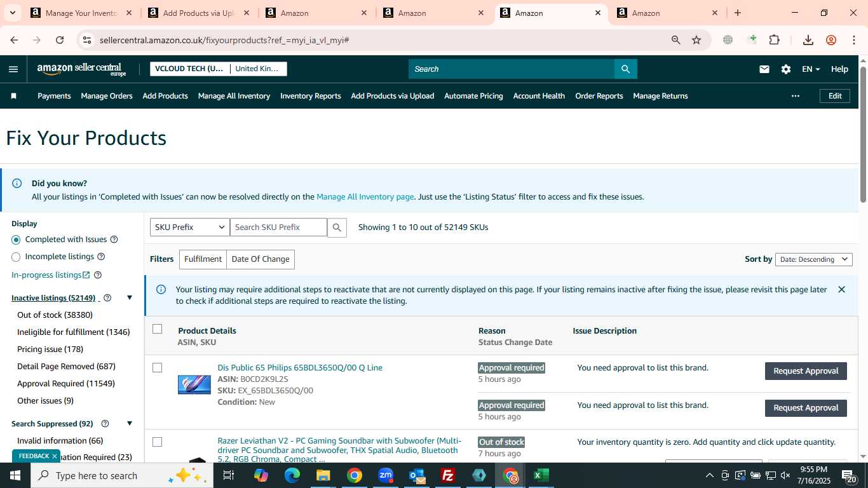Viewport: 868px width, 488px height.
Task: Filter by Out of stock (38380)
Action: (55, 315)
